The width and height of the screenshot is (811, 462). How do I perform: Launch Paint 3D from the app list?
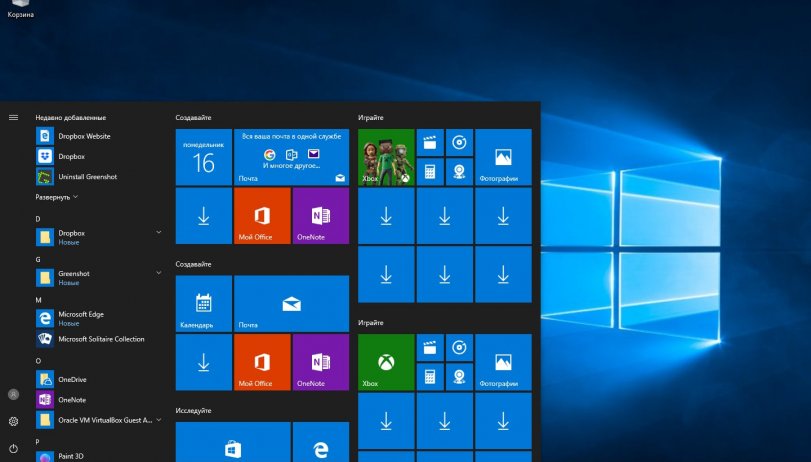coord(98,456)
